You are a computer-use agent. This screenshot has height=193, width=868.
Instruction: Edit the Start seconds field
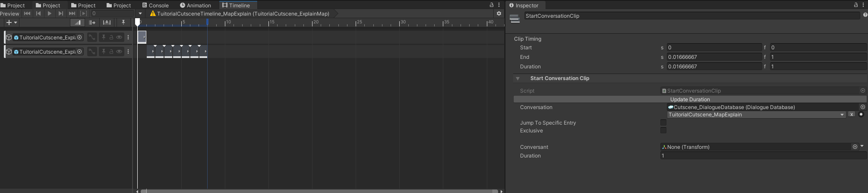coord(714,47)
